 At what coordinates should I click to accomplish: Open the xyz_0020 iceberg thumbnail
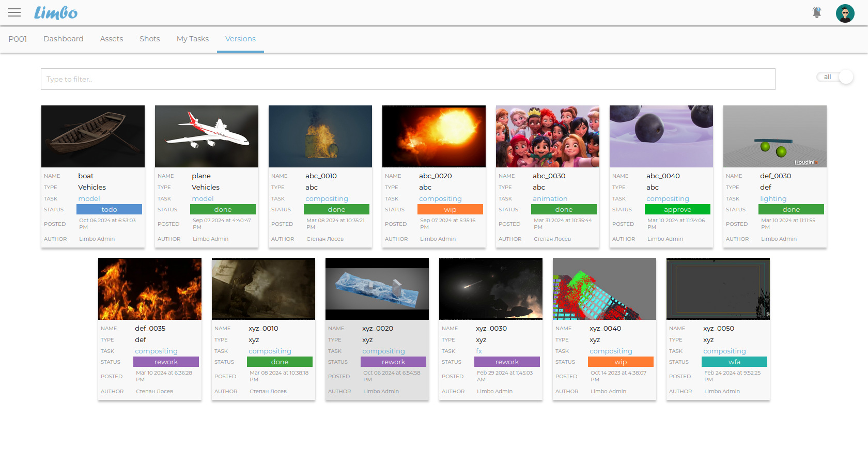pyautogui.click(x=377, y=289)
